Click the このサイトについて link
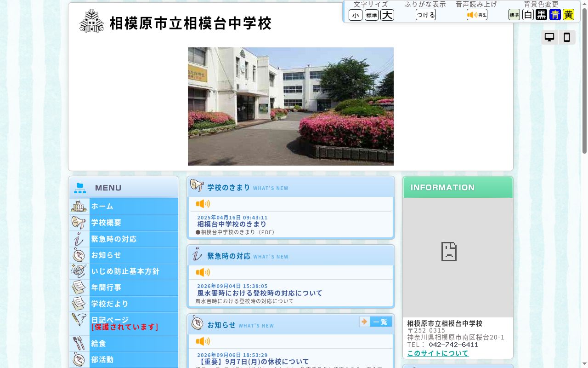Viewport: 588px width, 368px height. pyautogui.click(x=438, y=353)
